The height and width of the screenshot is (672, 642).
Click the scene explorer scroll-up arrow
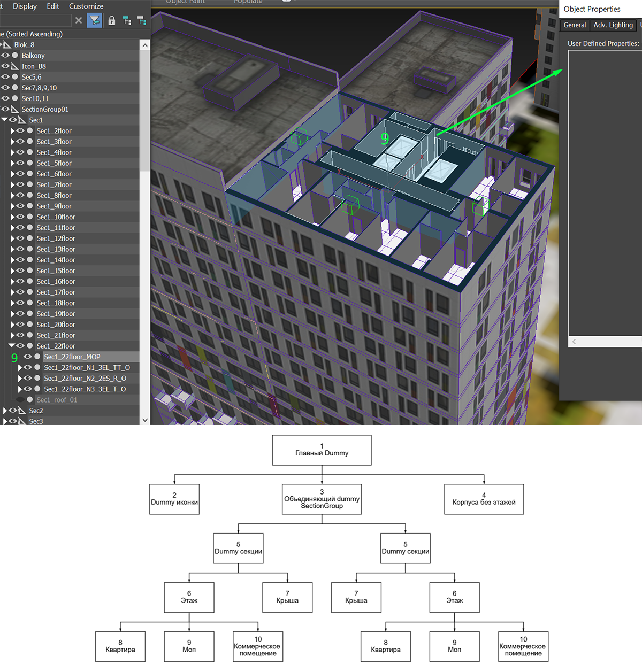[x=145, y=45]
